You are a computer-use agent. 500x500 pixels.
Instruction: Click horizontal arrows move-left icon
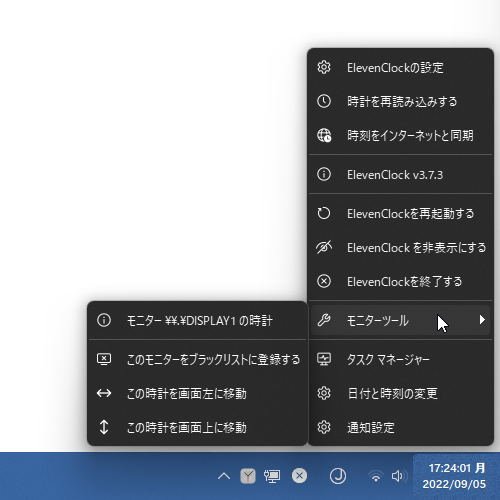[104, 393]
